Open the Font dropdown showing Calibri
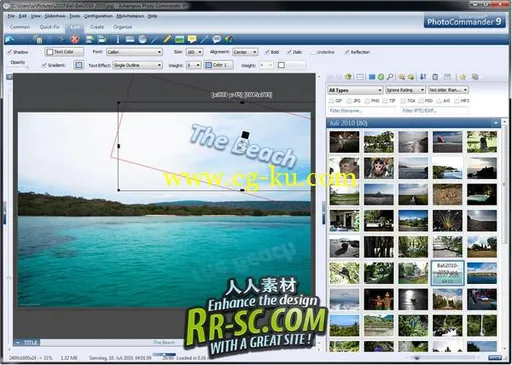 tap(134, 52)
